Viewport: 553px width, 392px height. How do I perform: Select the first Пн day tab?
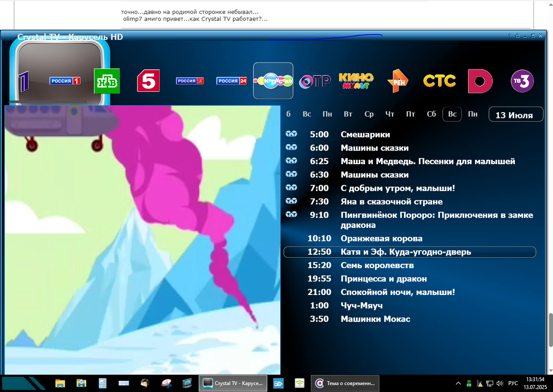pyautogui.click(x=327, y=114)
